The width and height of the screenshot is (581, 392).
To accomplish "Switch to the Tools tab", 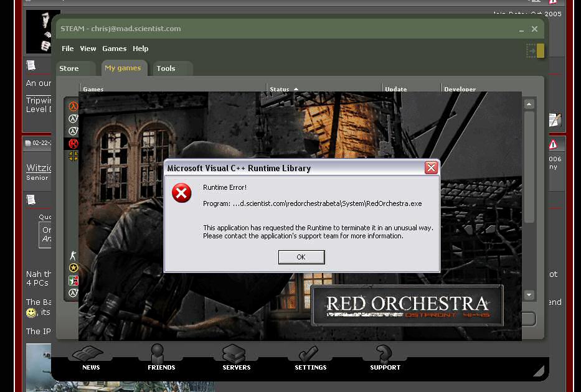I will point(166,68).
